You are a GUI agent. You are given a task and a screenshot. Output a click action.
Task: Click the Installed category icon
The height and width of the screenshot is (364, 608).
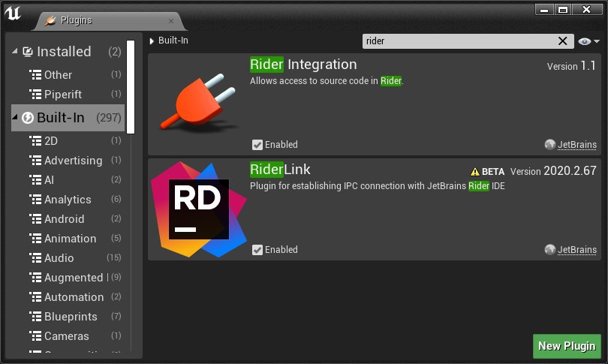point(28,52)
